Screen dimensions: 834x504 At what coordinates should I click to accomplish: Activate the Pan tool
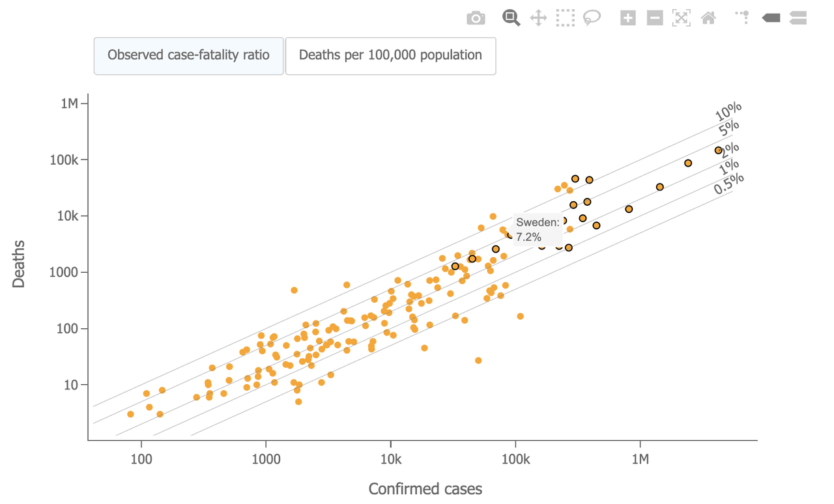538,18
